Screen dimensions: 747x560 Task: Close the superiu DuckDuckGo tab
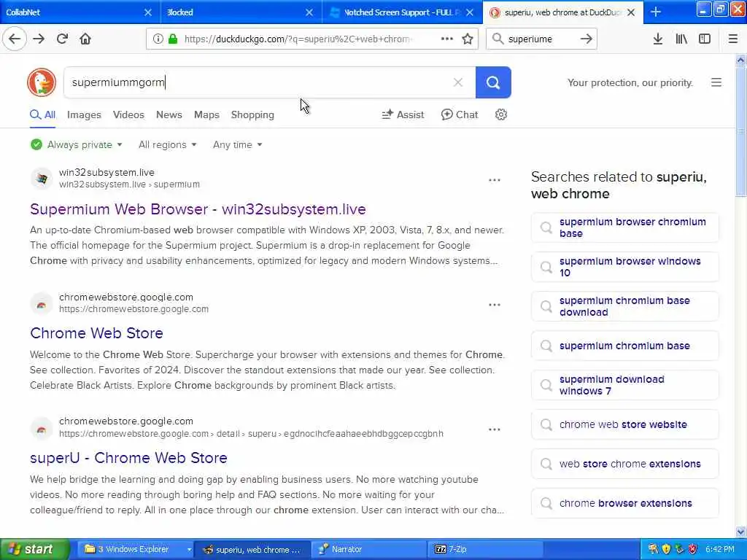tap(631, 12)
